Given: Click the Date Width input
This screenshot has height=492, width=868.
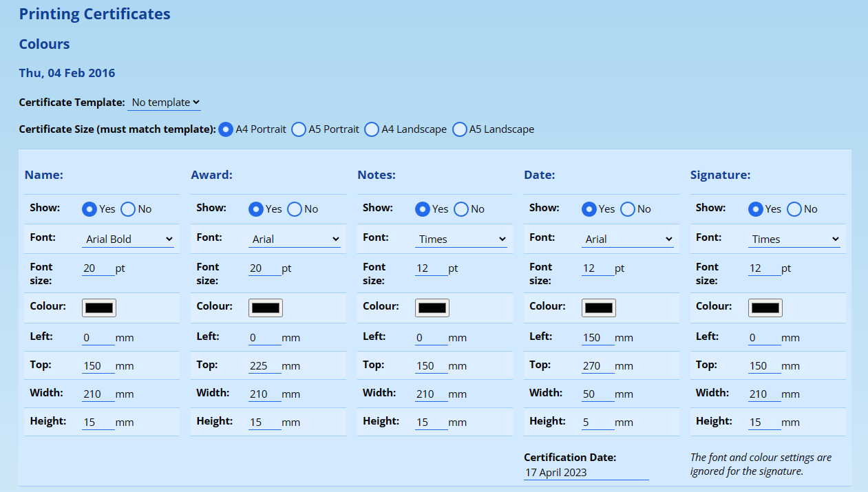Looking at the screenshot, I should pos(597,394).
